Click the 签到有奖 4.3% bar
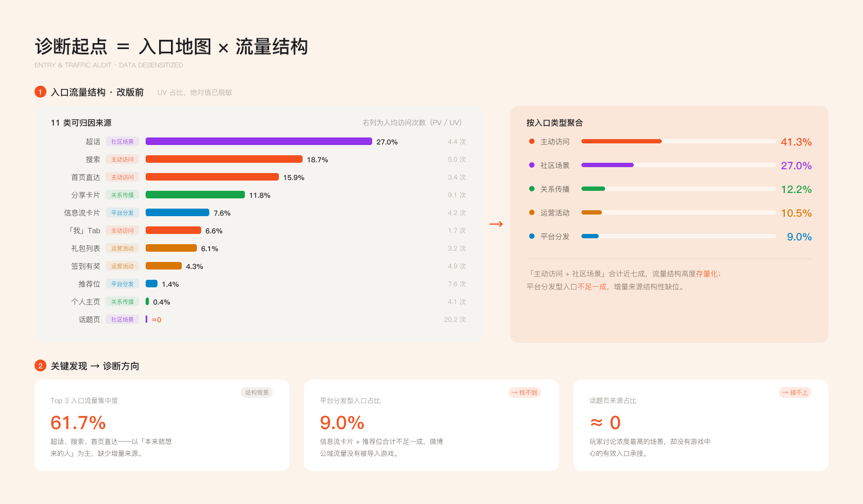The width and height of the screenshot is (863, 504). coord(163,266)
